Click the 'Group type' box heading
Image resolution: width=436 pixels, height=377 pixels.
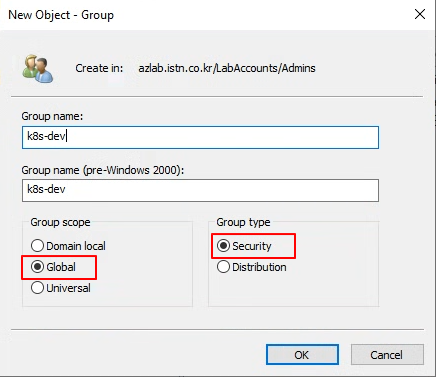(243, 222)
